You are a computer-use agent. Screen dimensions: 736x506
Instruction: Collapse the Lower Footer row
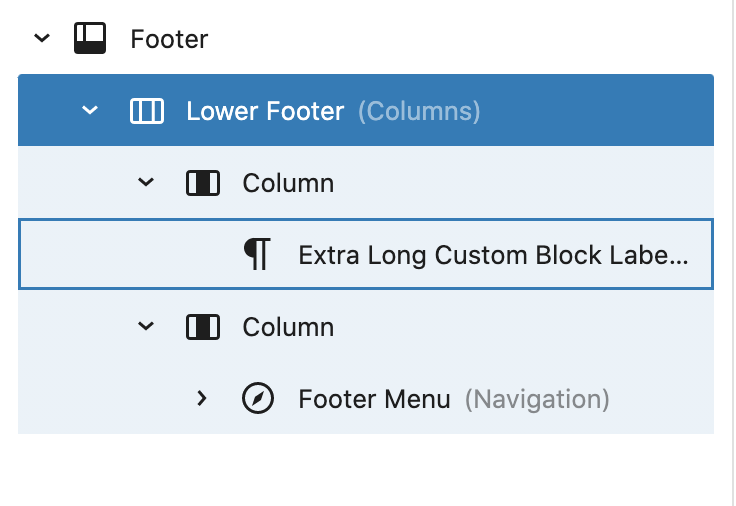coord(90,111)
